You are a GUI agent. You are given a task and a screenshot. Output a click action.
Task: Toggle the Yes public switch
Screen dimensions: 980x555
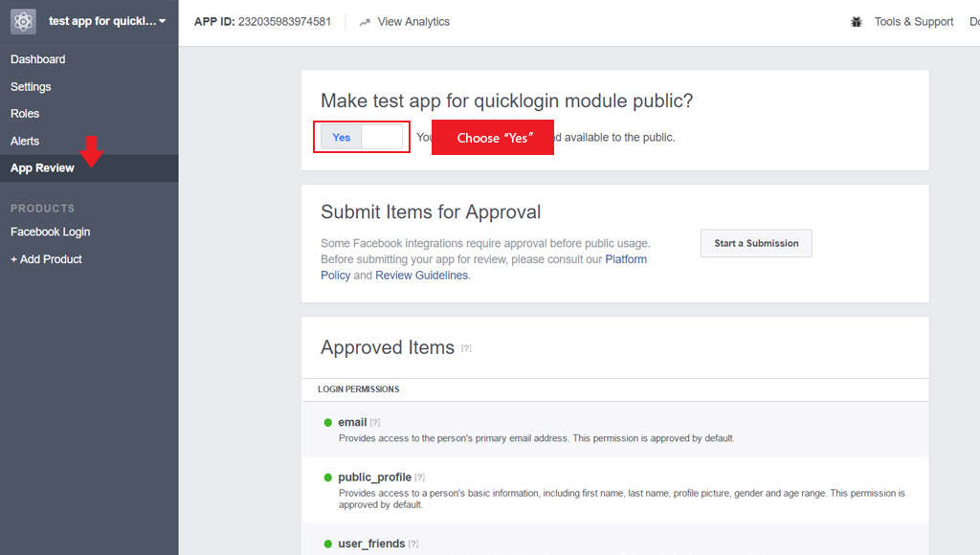pos(362,137)
